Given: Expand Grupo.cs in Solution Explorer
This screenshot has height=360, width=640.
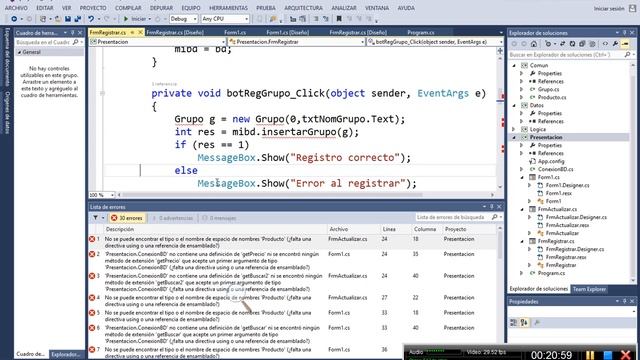Looking at the screenshot, I should tap(522, 89).
